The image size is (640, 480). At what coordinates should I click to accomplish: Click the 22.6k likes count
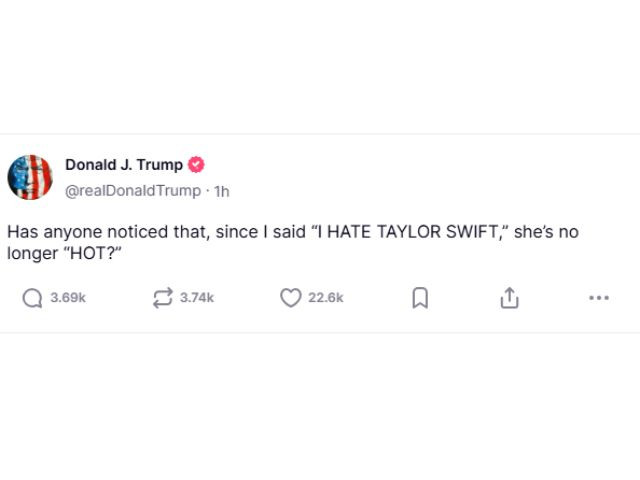[326, 298]
